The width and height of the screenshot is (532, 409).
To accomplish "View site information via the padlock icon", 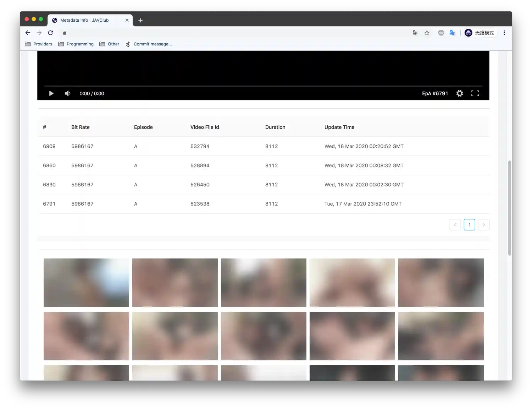I will (64, 33).
